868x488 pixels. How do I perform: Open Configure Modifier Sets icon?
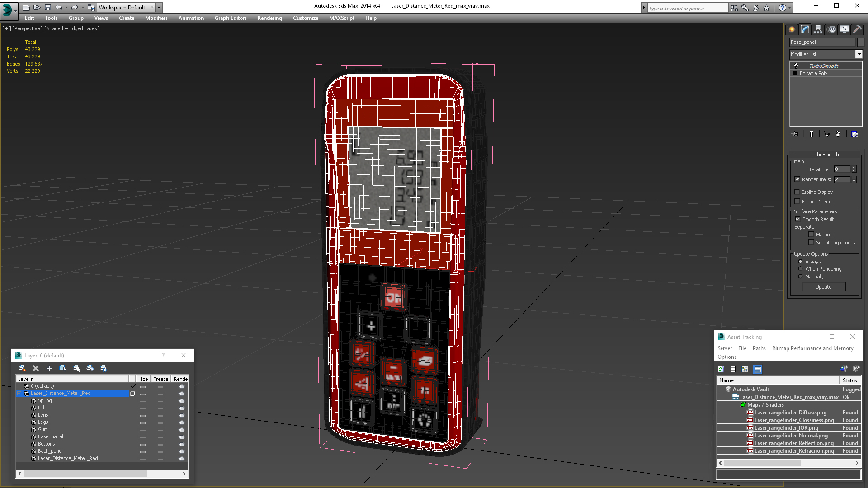coord(854,134)
